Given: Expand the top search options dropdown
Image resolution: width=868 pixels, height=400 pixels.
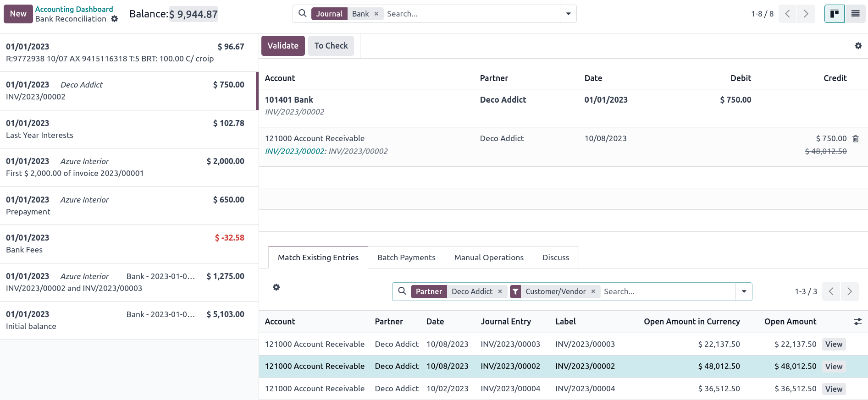Looking at the screenshot, I should pyautogui.click(x=568, y=14).
